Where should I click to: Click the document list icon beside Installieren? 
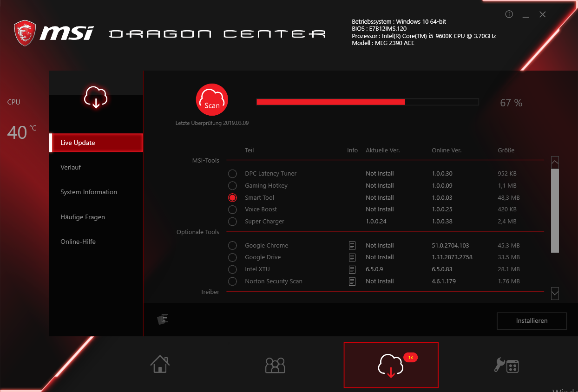pos(163,319)
